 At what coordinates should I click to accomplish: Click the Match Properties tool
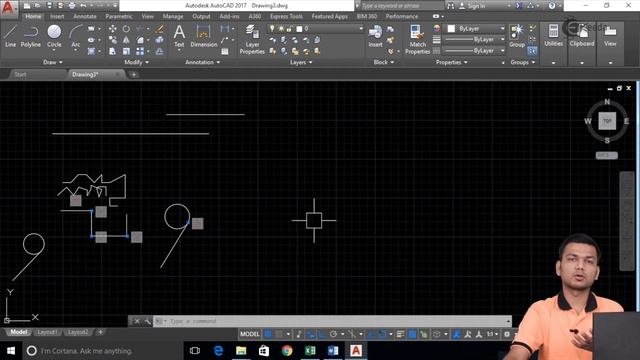point(417,39)
